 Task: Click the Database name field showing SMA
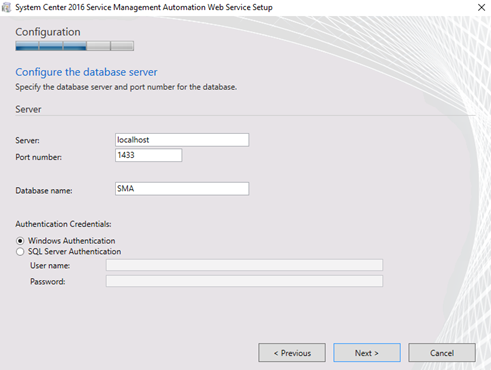pyautogui.click(x=182, y=189)
